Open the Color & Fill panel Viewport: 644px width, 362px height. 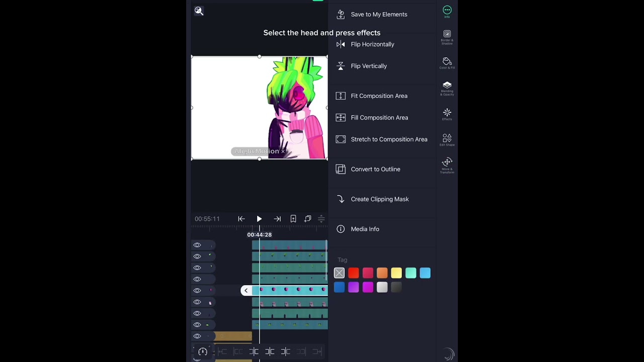pyautogui.click(x=447, y=63)
